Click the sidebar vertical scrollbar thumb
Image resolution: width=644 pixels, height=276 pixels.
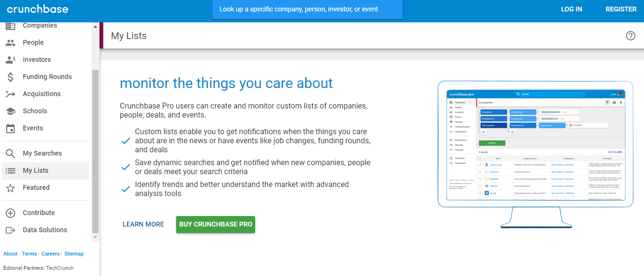point(95,151)
